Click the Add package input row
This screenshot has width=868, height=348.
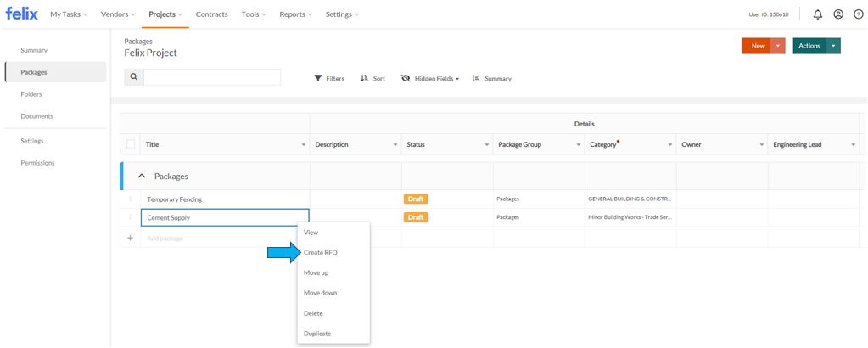225,238
